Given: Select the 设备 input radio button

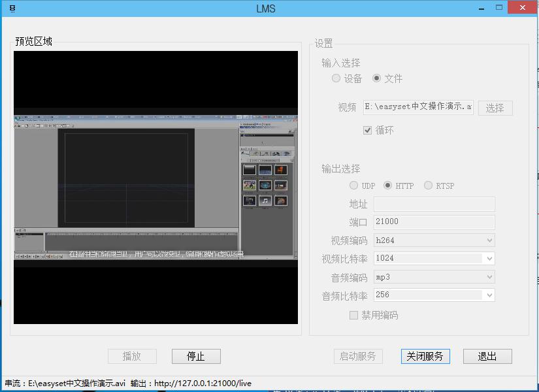Looking at the screenshot, I should coord(336,78).
